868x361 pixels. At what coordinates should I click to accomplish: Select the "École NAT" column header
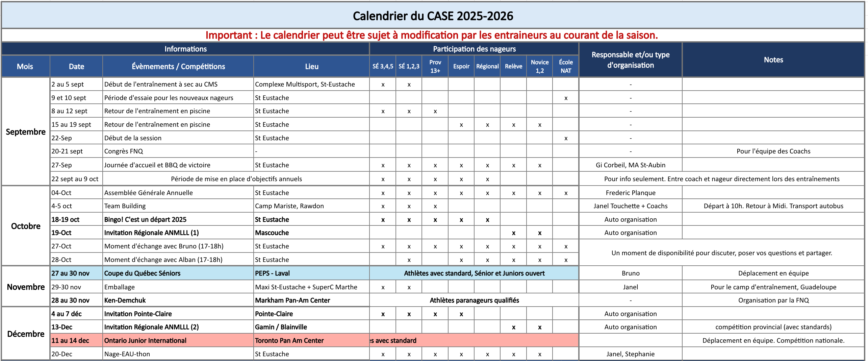click(566, 66)
